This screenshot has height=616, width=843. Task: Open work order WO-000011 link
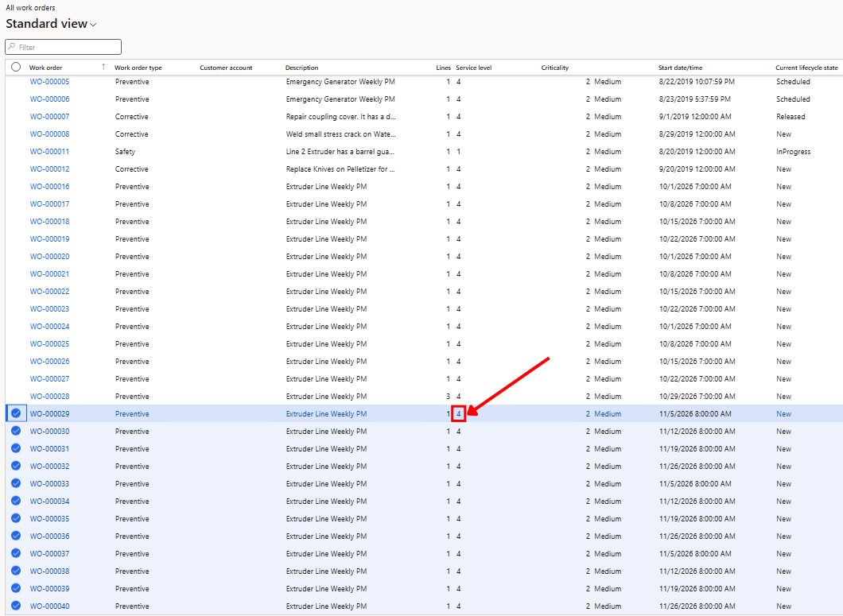(49, 152)
